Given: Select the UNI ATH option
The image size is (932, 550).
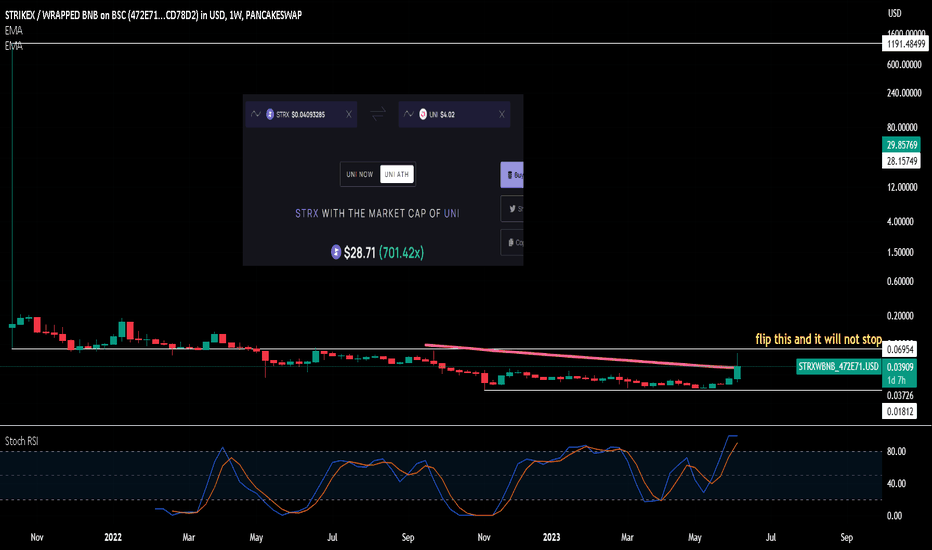Looking at the screenshot, I should [396, 174].
